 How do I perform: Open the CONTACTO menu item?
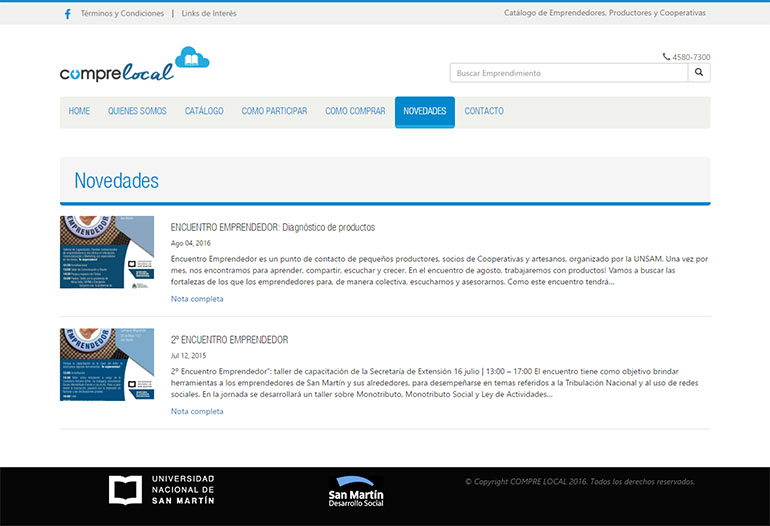point(484,111)
